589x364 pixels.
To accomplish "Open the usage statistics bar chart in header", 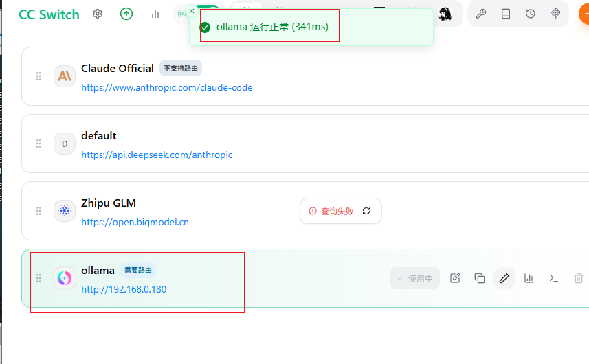I will pos(155,14).
